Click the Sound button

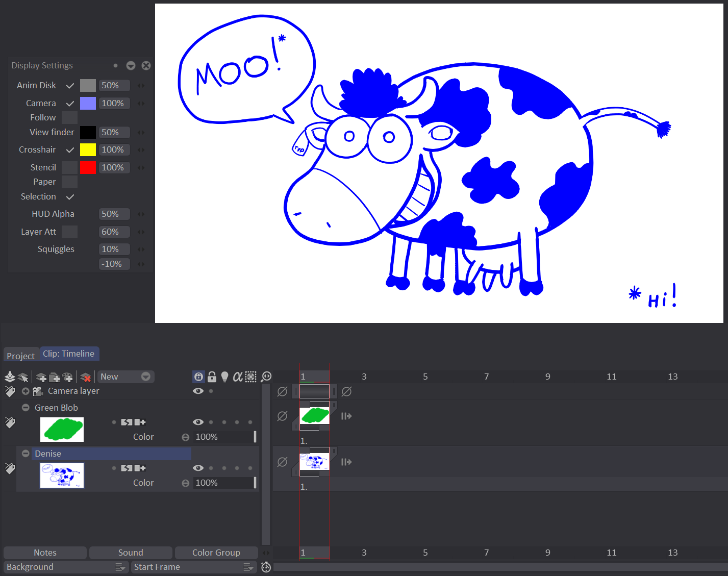pos(131,553)
